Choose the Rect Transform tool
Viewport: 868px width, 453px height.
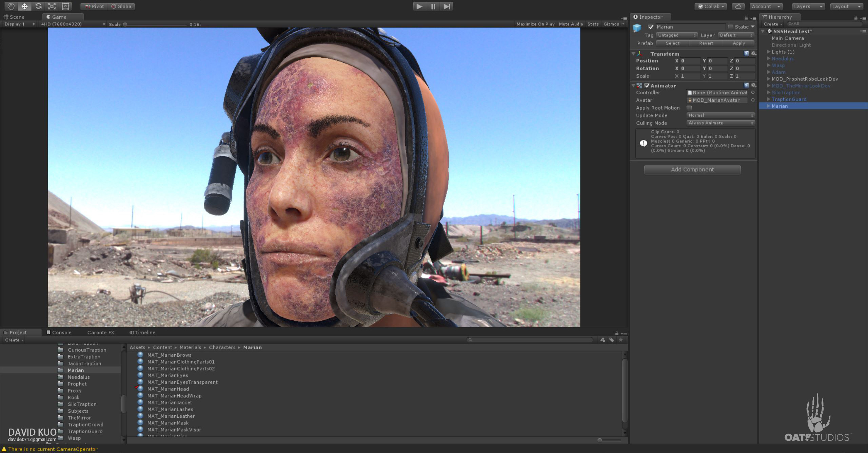65,6
